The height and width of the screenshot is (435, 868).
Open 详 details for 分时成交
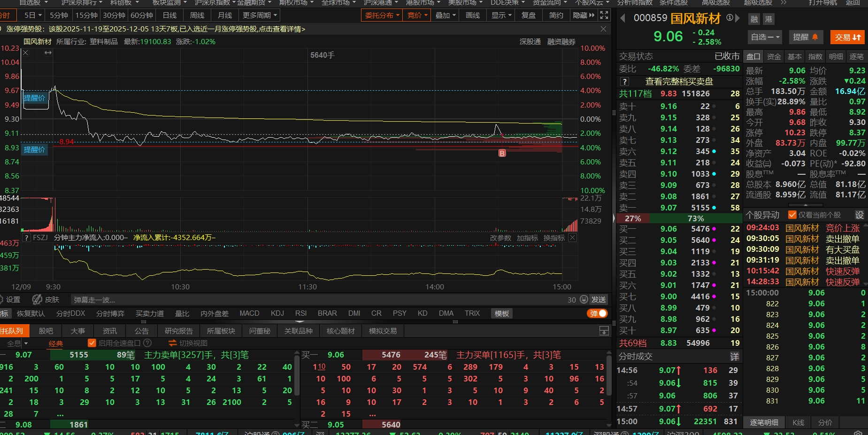click(x=735, y=357)
